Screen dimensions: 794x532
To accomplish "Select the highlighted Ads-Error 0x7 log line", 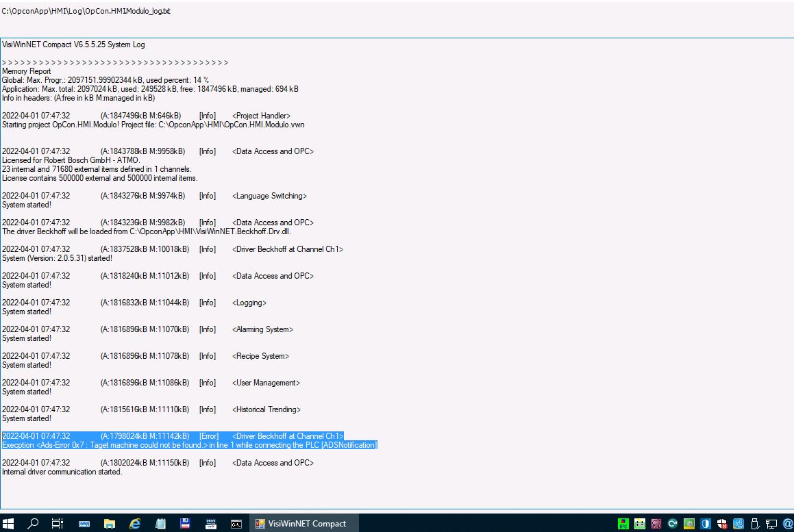I will pyautogui.click(x=190, y=445).
